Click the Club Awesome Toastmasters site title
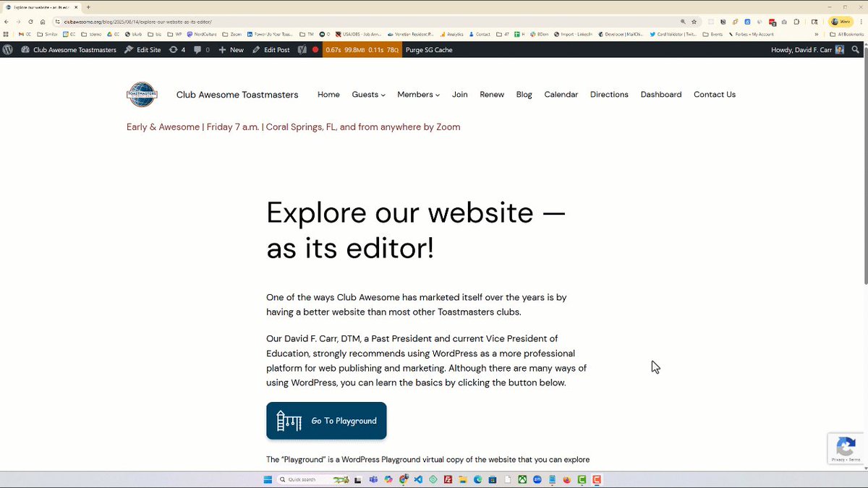868x488 pixels. tap(237, 95)
